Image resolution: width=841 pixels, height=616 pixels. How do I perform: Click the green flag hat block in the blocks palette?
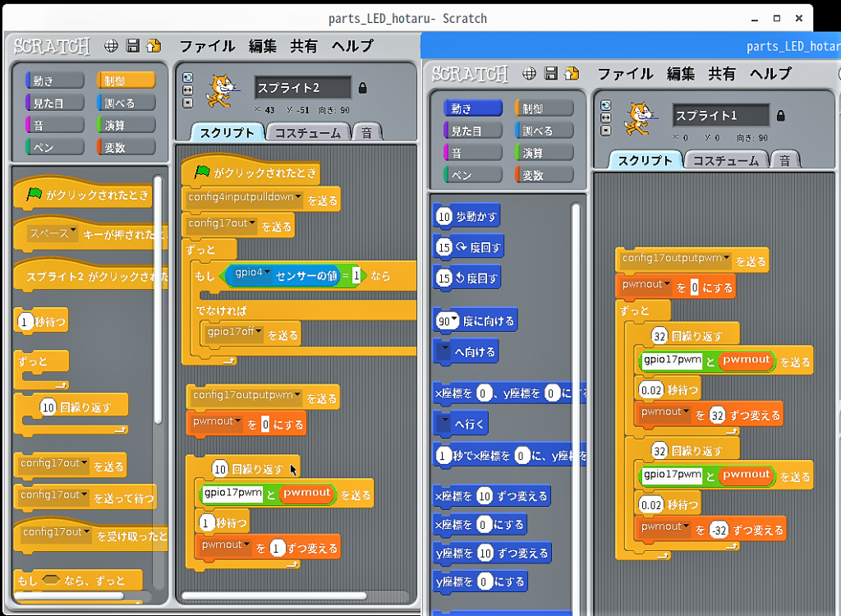coord(82,195)
